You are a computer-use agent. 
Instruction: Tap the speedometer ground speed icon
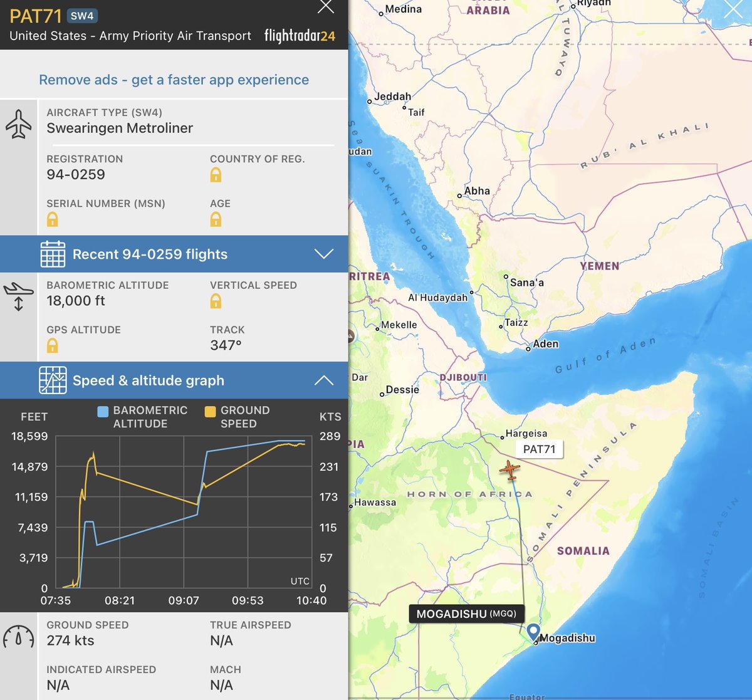[19, 636]
